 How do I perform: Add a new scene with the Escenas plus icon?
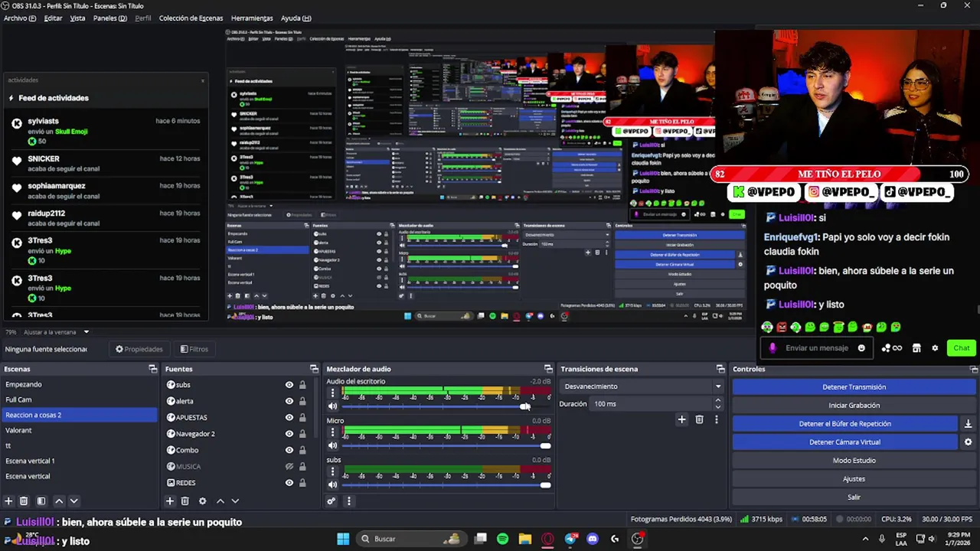click(8, 501)
